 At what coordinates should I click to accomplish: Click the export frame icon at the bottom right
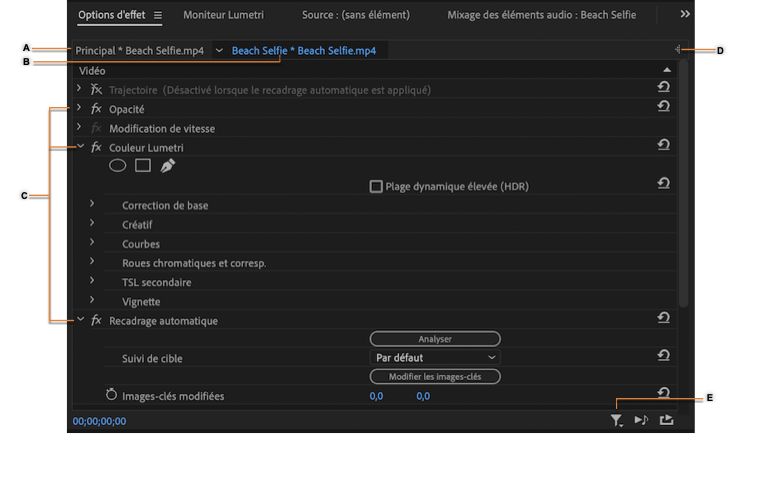coord(666,420)
